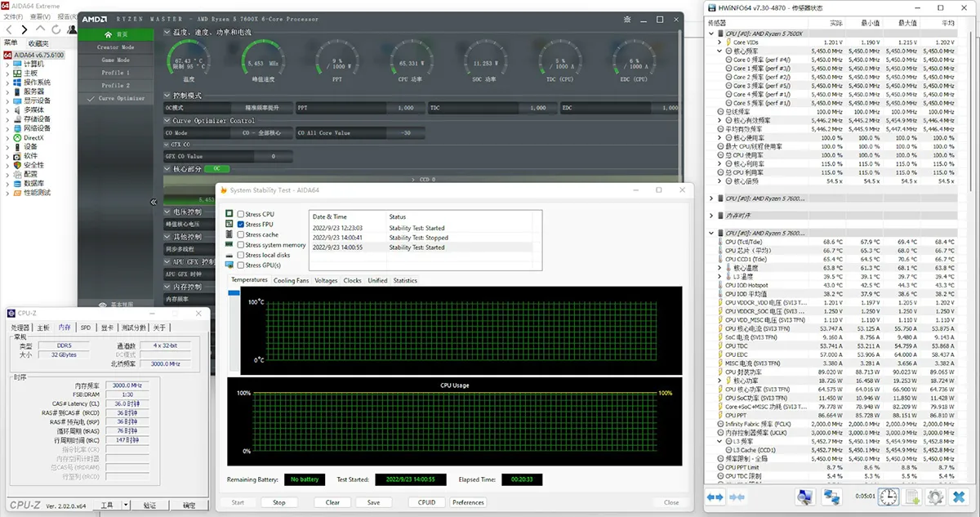The width and height of the screenshot is (980, 517).
Task: Open HWiNFO monitor with magnifier icon
Action: (804, 497)
